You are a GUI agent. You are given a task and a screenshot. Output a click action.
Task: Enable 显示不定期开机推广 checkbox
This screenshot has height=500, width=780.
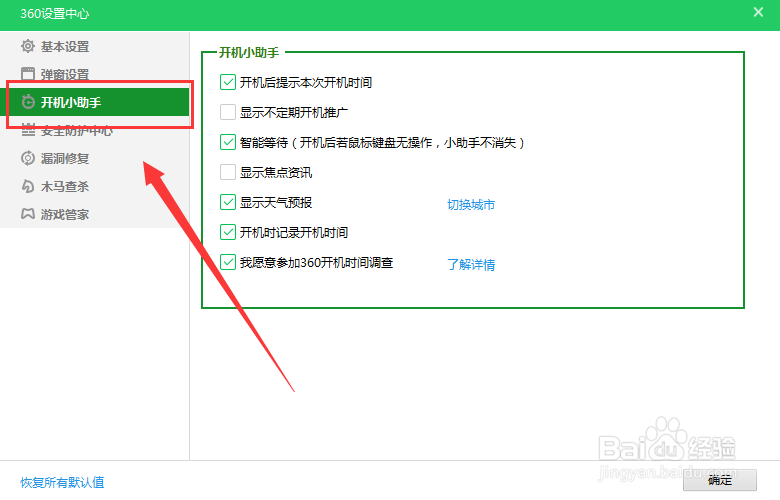228,112
